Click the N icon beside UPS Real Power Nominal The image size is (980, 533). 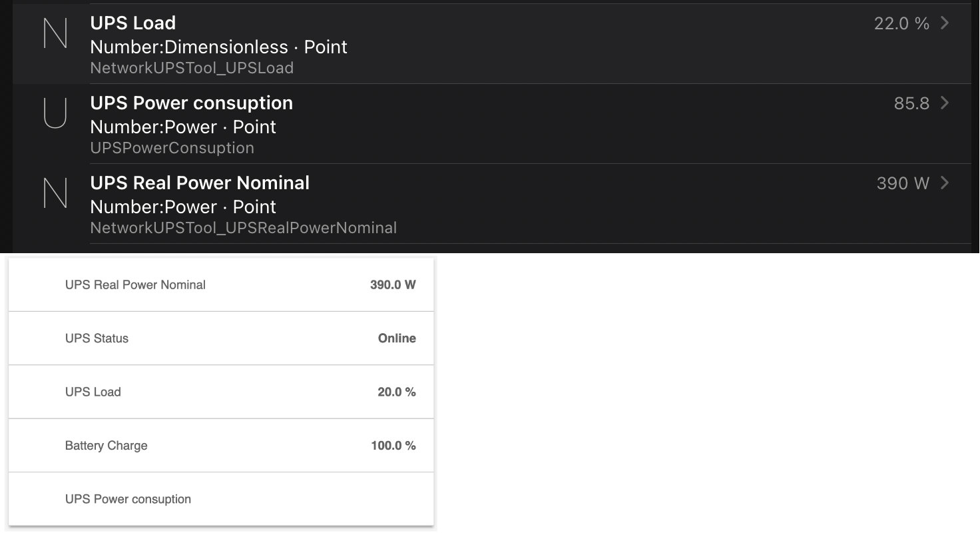pyautogui.click(x=55, y=193)
